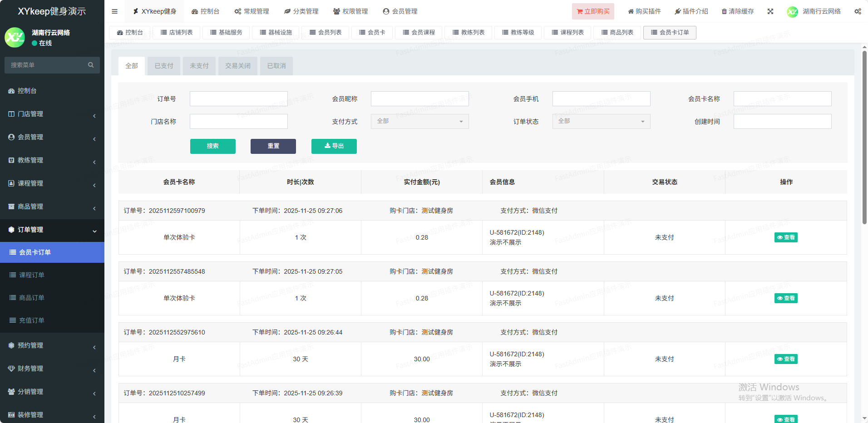The width and height of the screenshot is (868, 423).
Task: Switch to the 已支付 filter tab
Action: pyautogui.click(x=163, y=66)
